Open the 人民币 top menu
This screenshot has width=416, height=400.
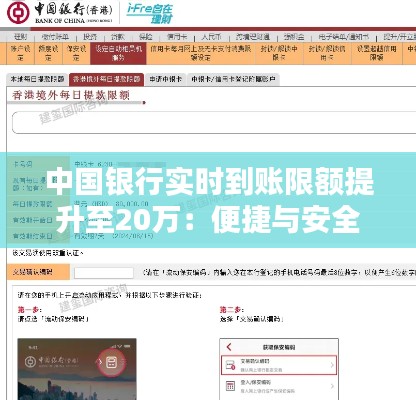point(211,37)
